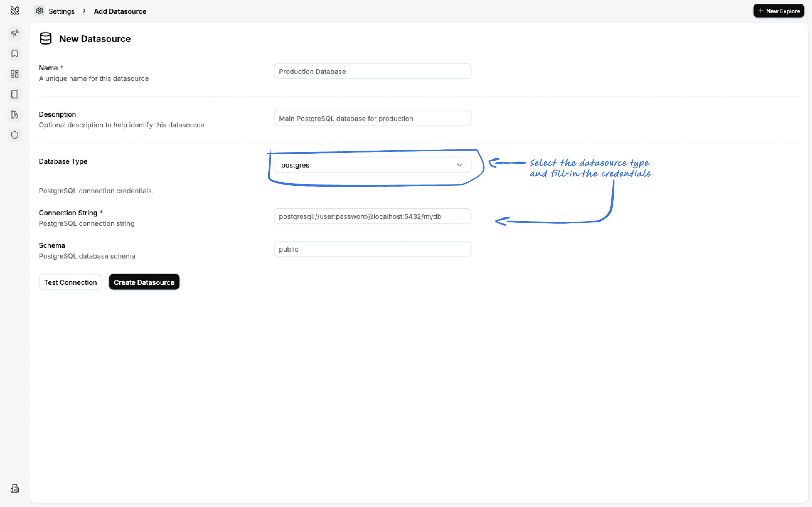812x507 pixels.
Task: Open the dashboards grid icon
Action: 14,74
